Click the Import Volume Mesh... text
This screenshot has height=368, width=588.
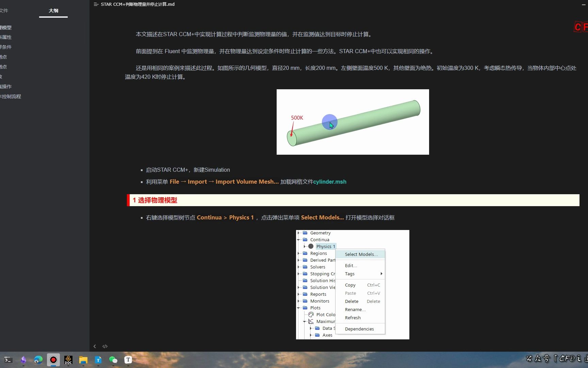247,182
